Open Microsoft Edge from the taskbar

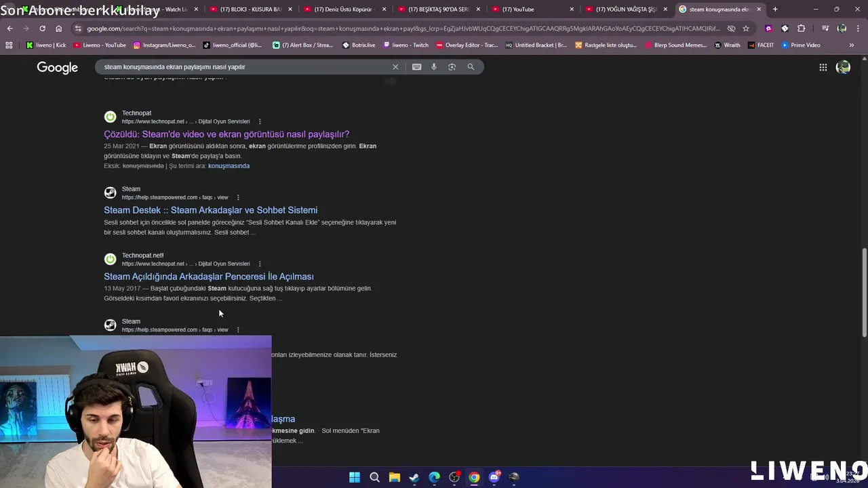[x=434, y=477]
